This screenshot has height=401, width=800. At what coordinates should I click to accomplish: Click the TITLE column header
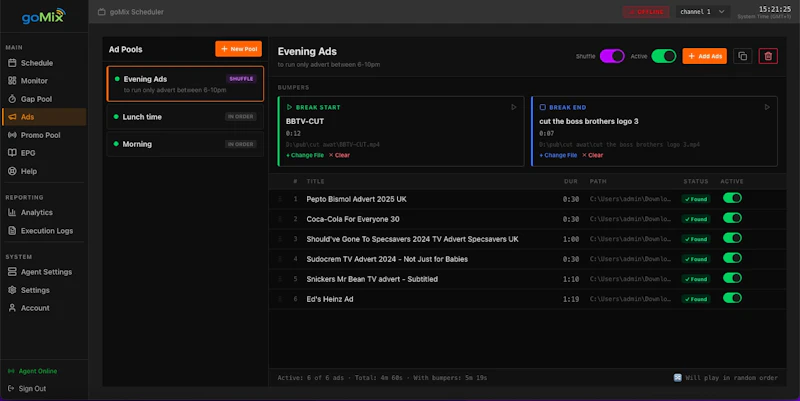pyautogui.click(x=315, y=181)
